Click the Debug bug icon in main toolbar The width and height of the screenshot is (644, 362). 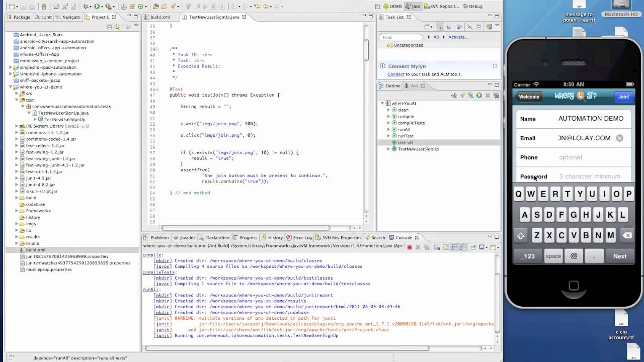point(86,7)
